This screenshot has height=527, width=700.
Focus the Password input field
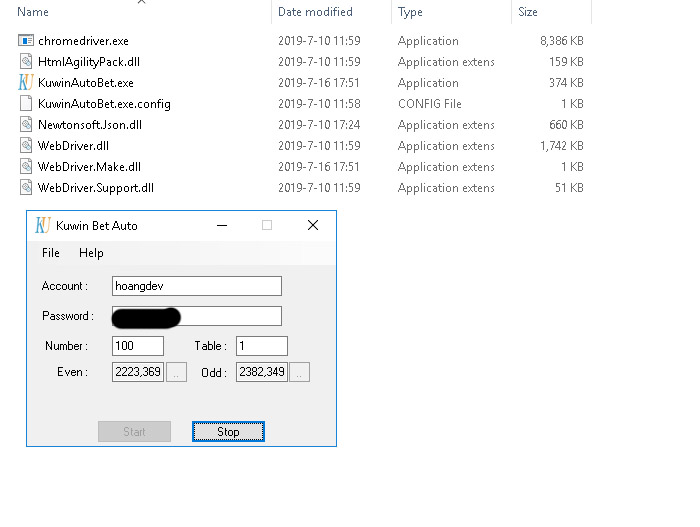pyautogui.click(x=197, y=316)
